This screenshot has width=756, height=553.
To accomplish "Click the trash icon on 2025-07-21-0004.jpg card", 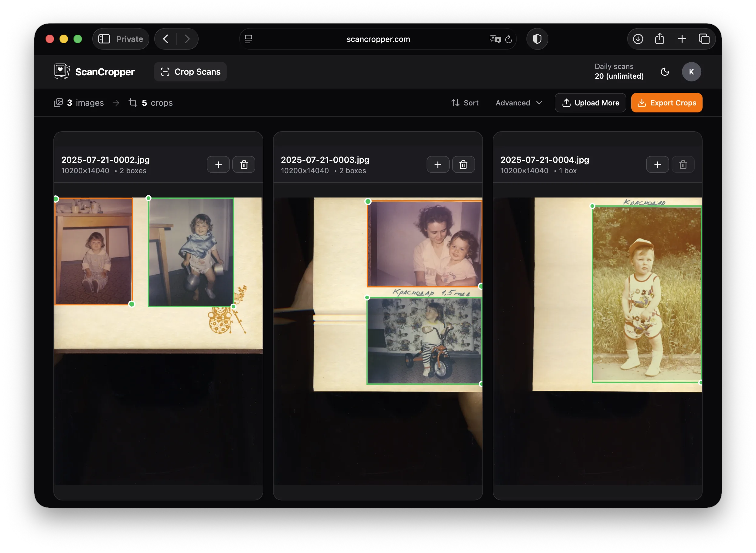I will [x=683, y=164].
